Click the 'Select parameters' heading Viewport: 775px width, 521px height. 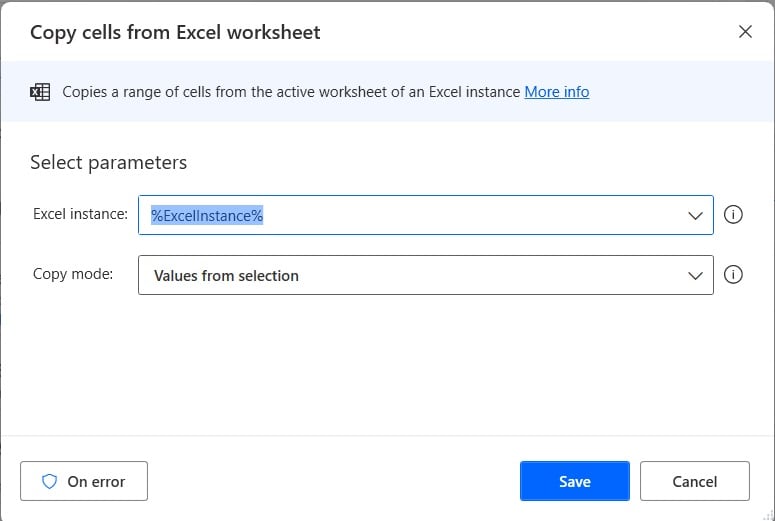pyautogui.click(x=109, y=163)
